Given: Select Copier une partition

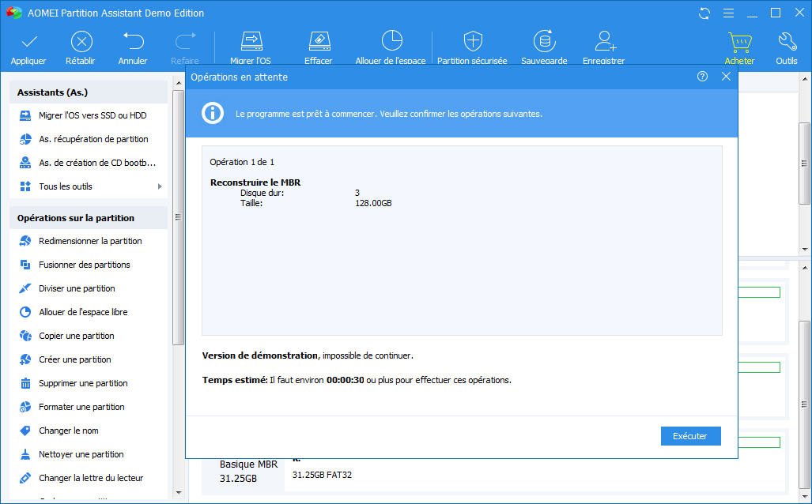Looking at the screenshot, I should pos(88,337).
